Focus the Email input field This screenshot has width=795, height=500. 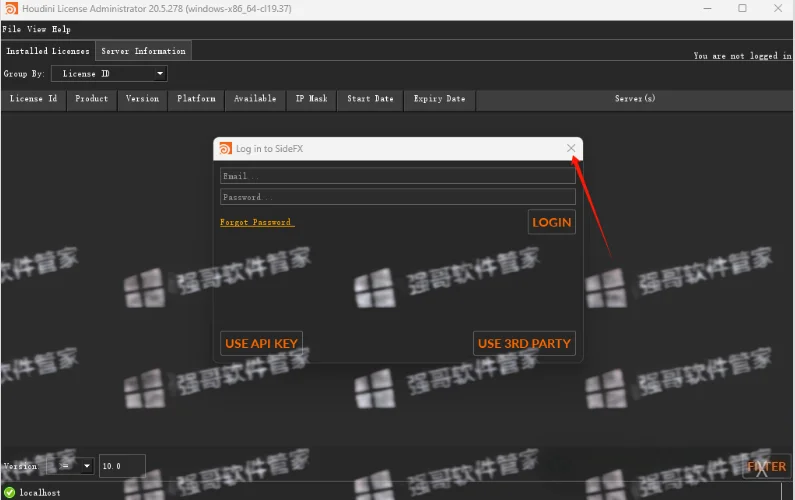(398, 176)
